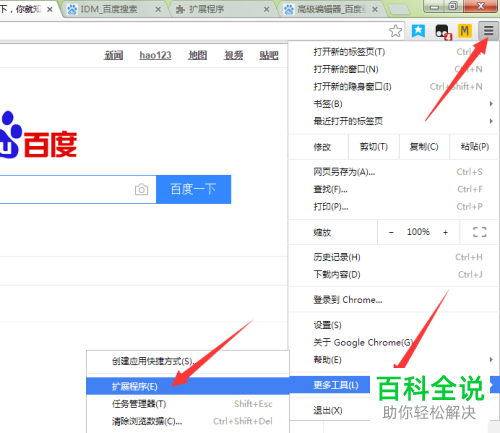Select 清除浏览数据(C)... submenu item
The image size is (500, 433).
pos(188,421)
